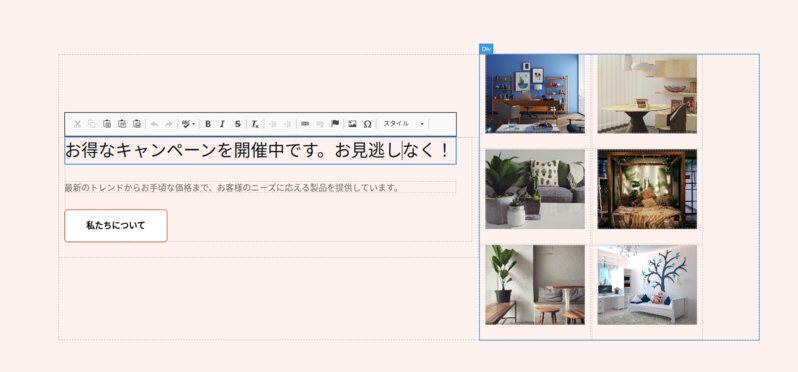Click the Redo arrow
Viewport: 798px width, 372px height.
point(168,124)
